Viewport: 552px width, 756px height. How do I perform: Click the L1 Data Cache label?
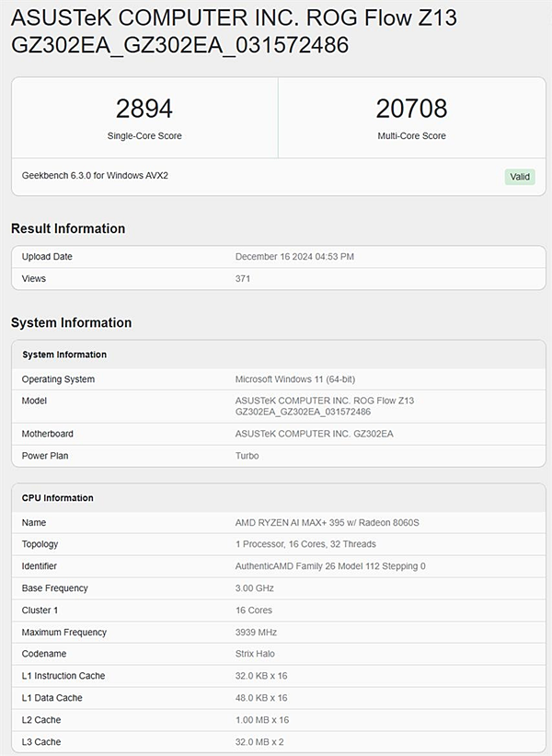point(52,698)
